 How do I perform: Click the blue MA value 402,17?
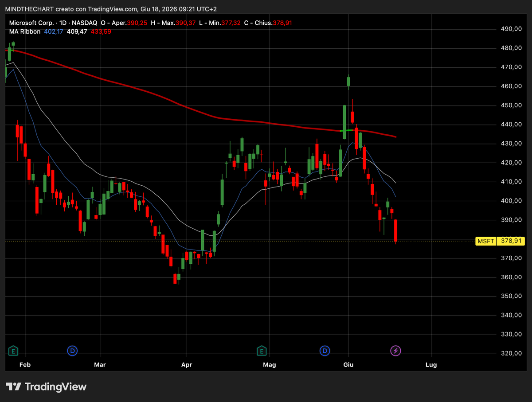(54, 31)
